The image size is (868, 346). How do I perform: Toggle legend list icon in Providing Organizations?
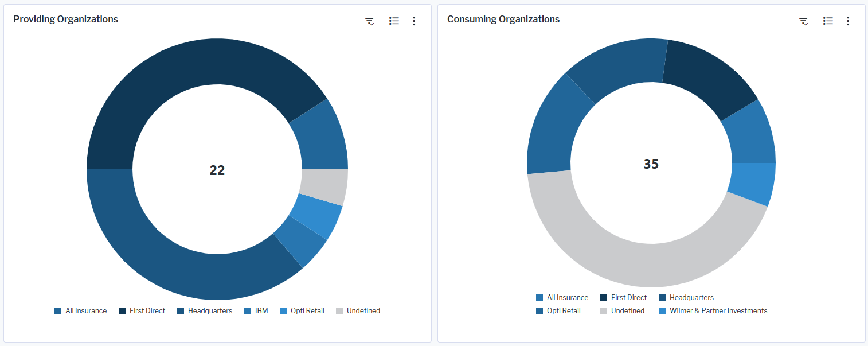coord(394,21)
